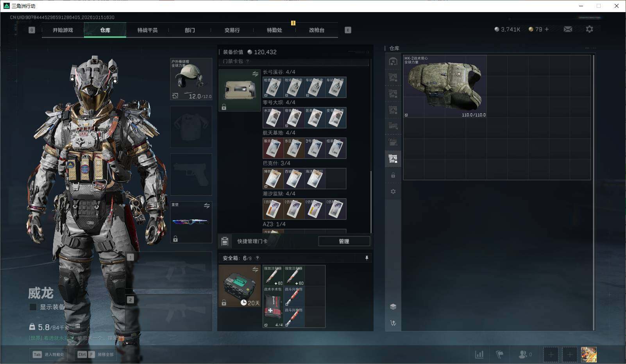Open the 部门 tab

(x=190, y=30)
